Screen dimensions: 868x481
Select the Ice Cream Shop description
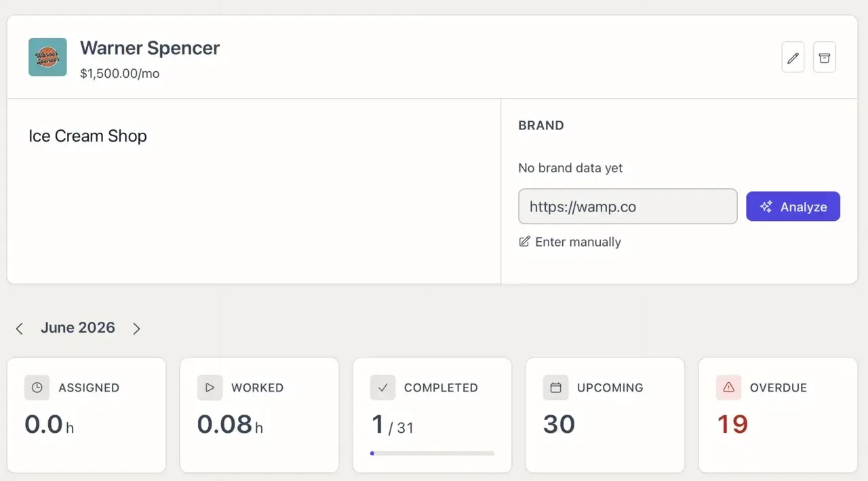(x=87, y=135)
